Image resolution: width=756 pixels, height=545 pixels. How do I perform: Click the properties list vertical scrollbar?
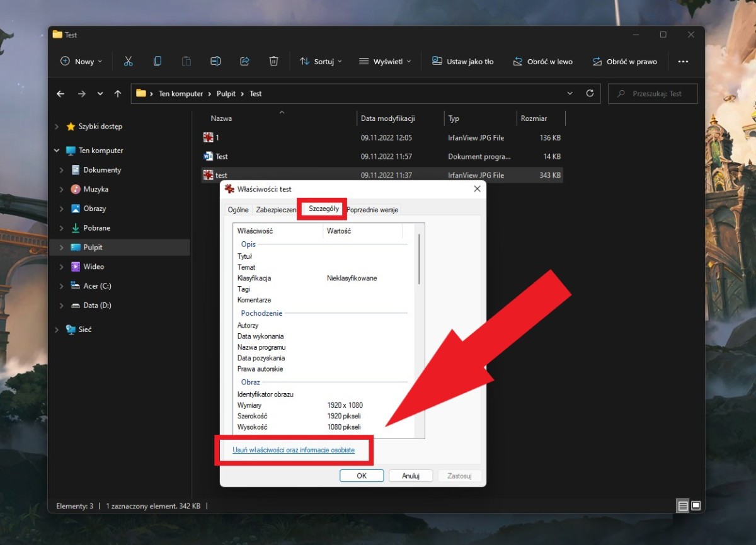(419, 258)
